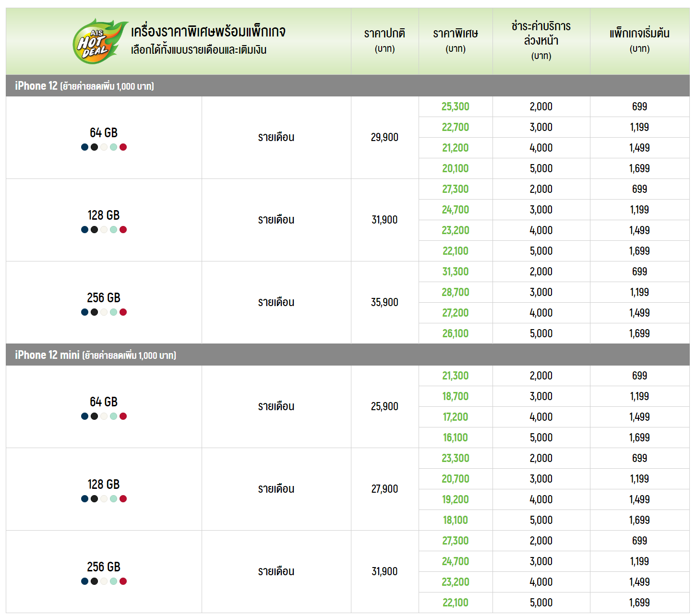Screen dimensions: 697x616
Task: Click the special price '18,100'
Action: [x=456, y=520]
